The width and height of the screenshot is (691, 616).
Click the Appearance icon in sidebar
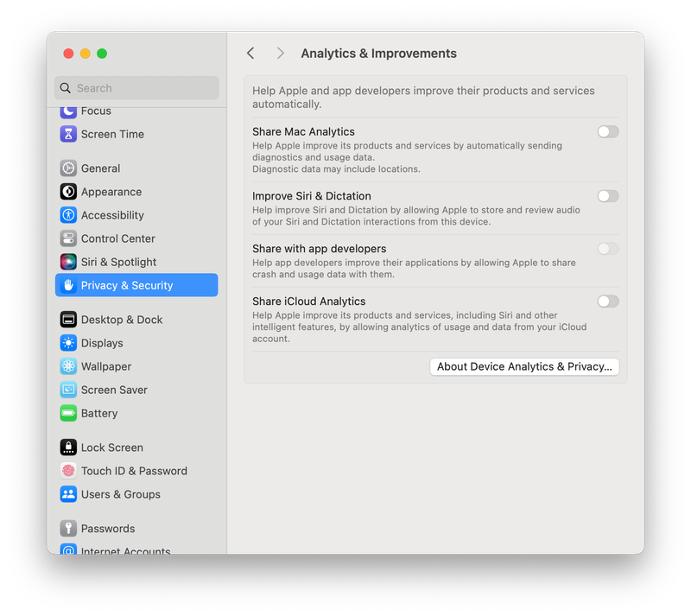click(68, 192)
